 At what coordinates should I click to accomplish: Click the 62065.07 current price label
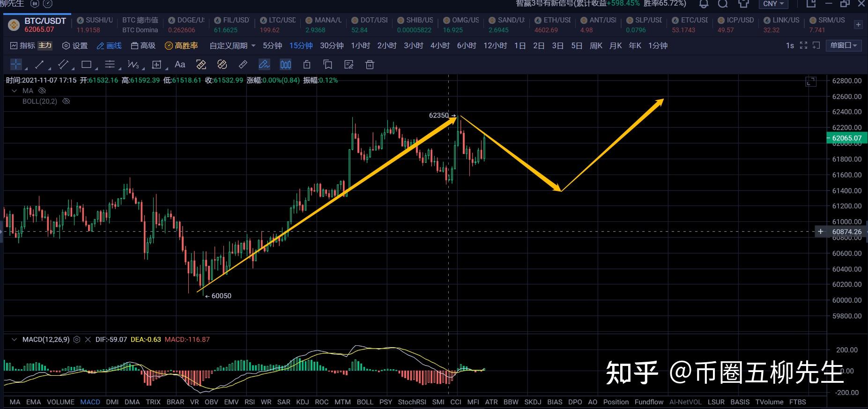(846, 138)
